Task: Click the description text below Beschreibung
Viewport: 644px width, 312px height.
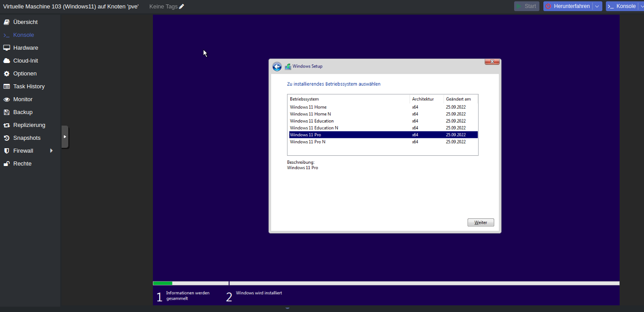Action: coord(303,168)
